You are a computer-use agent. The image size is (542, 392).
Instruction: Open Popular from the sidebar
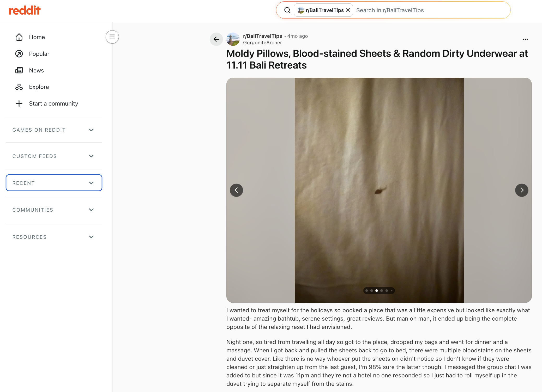[54, 54]
